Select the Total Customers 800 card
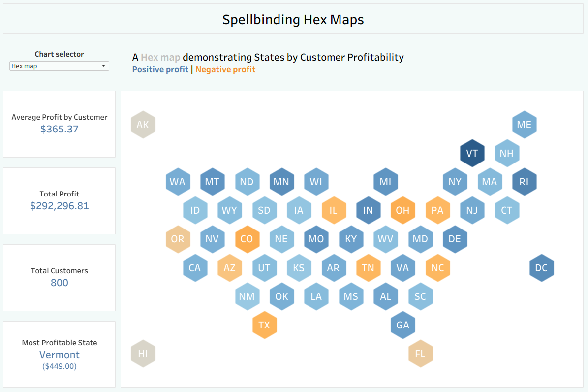 (x=59, y=278)
